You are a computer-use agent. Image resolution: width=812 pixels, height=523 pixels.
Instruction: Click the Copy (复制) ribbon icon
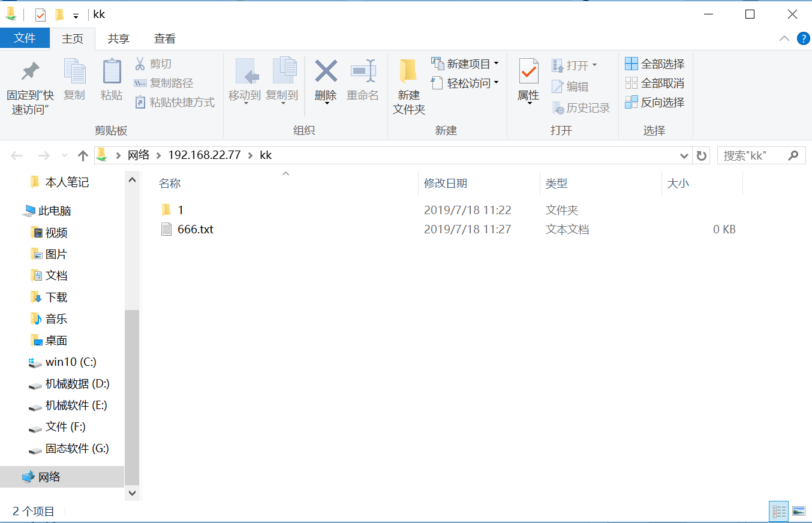click(74, 72)
